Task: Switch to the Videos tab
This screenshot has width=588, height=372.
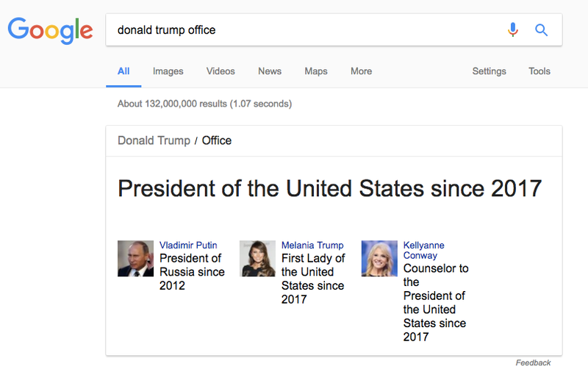Action: pyautogui.click(x=220, y=71)
